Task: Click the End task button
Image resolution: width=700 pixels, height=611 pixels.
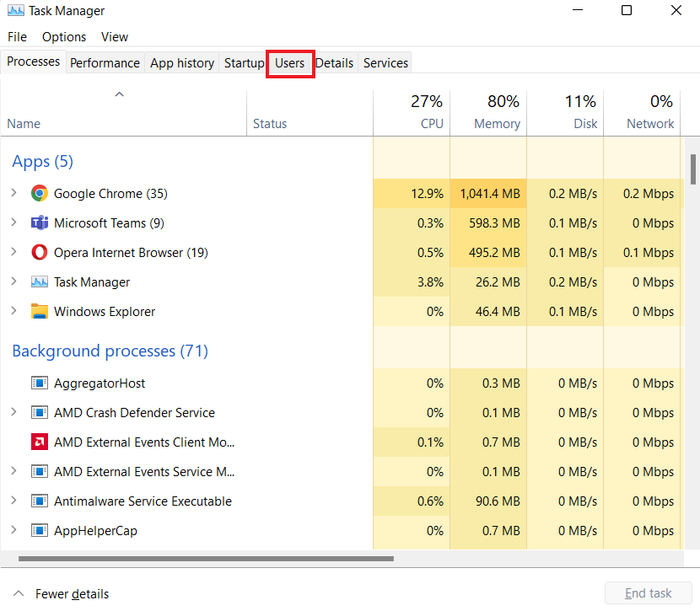Action: pyautogui.click(x=648, y=593)
